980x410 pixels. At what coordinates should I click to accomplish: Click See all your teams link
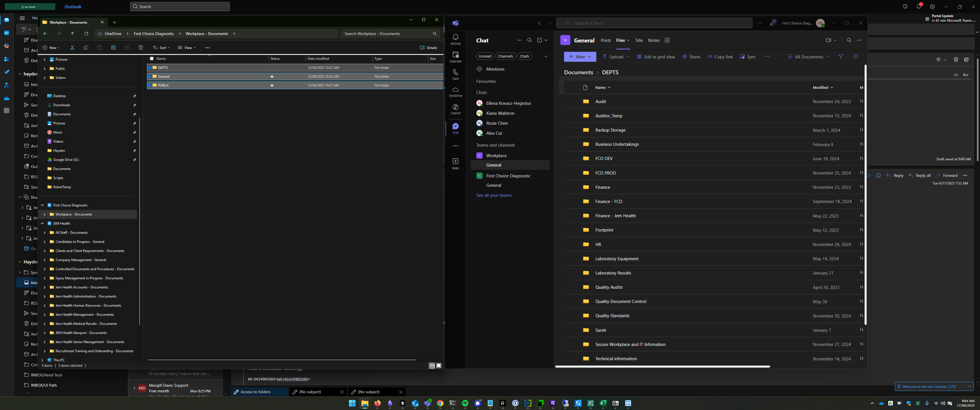pos(494,195)
